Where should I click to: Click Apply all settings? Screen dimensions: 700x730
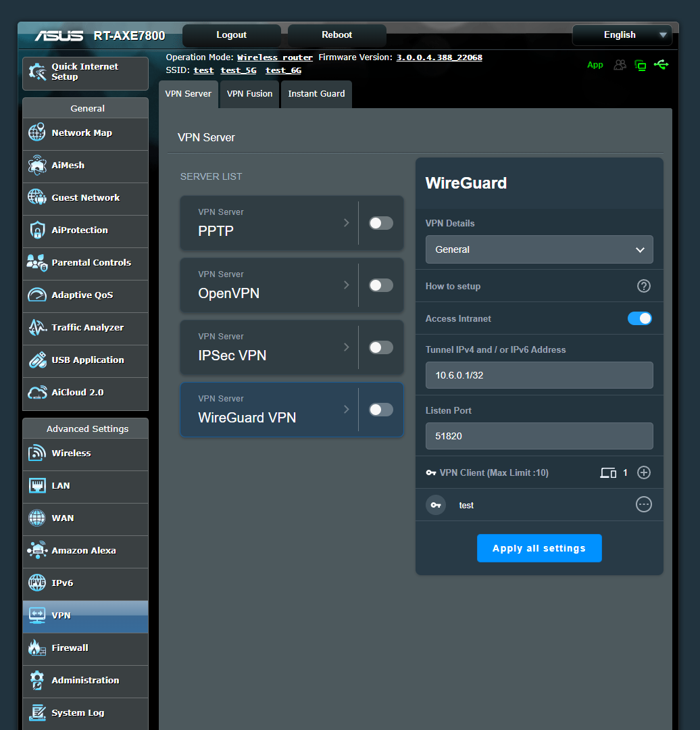coord(539,548)
